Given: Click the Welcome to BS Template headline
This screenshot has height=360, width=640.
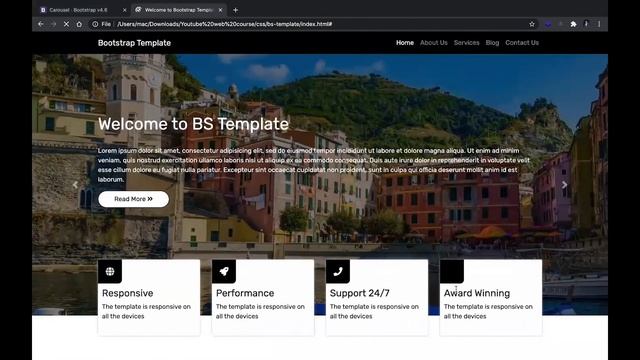Looking at the screenshot, I should (193, 124).
